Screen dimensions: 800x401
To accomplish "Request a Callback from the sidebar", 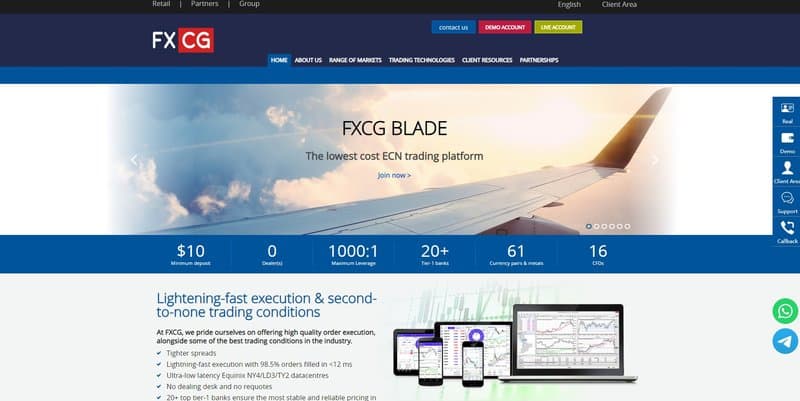I will pos(787,232).
